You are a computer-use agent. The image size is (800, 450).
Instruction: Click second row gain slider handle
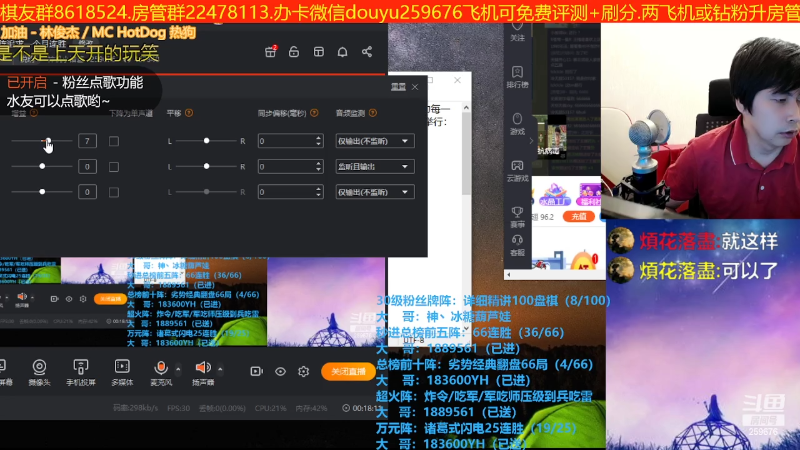(42, 166)
